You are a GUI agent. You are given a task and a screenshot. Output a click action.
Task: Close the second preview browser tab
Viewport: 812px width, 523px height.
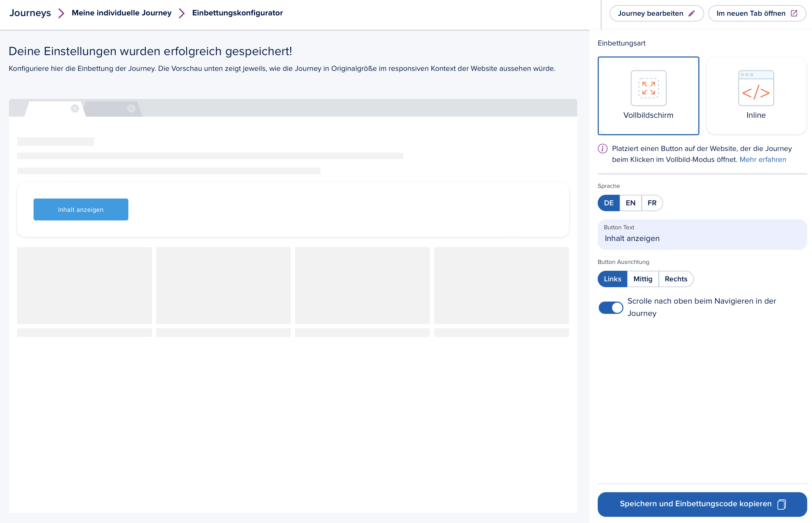coord(131,109)
